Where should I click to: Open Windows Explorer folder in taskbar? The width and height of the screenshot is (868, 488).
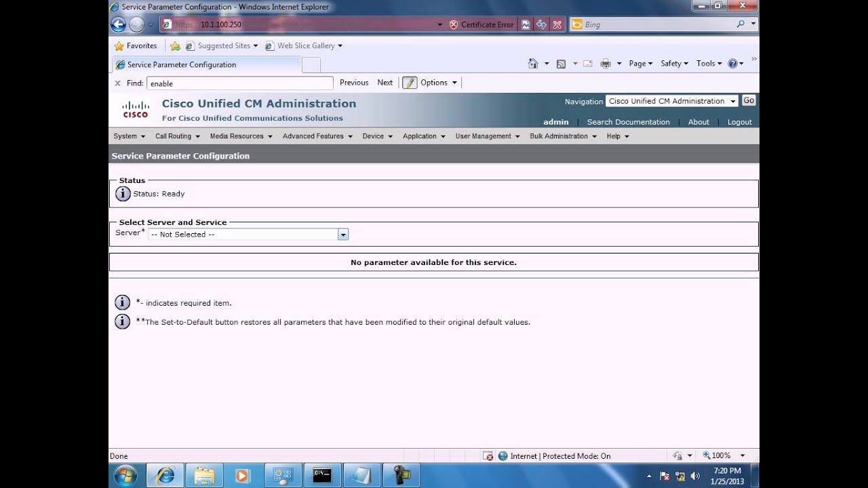tap(204, 476)
